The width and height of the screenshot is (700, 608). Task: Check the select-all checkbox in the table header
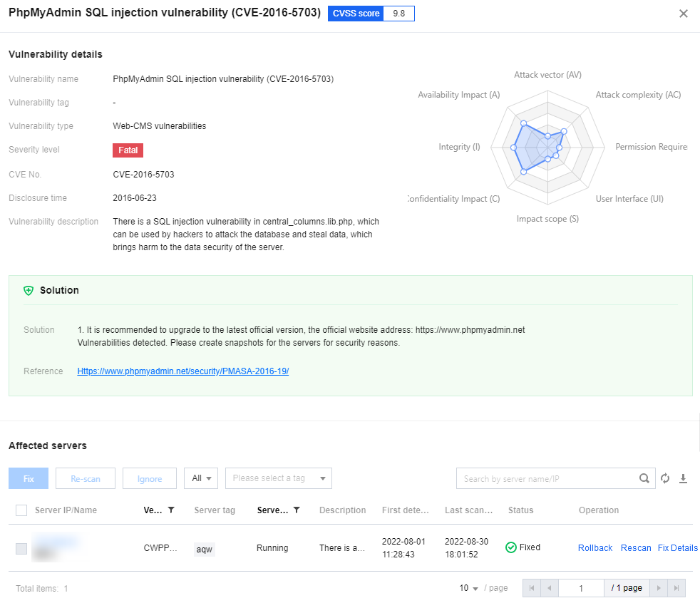pos(21,510)
